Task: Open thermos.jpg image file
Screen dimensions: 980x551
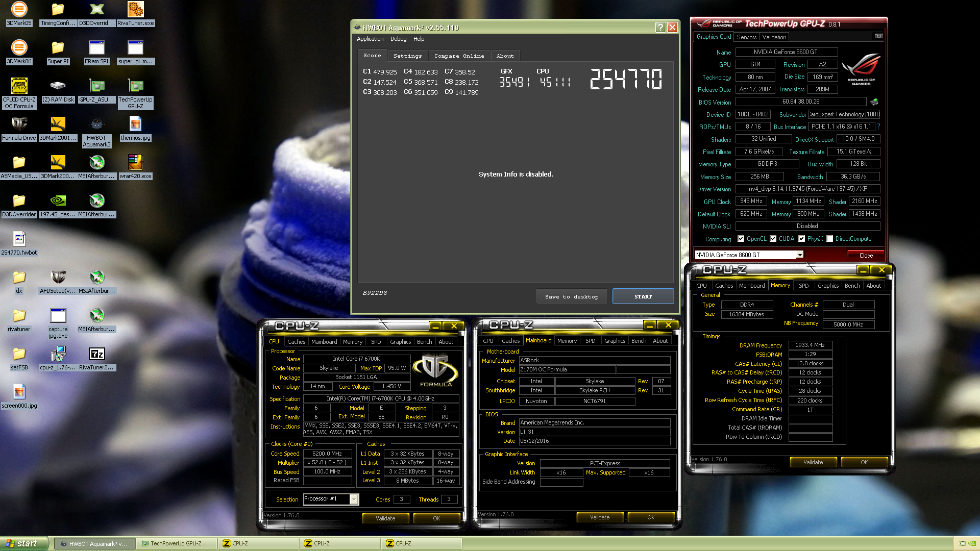Action: [x=135, y=129]
